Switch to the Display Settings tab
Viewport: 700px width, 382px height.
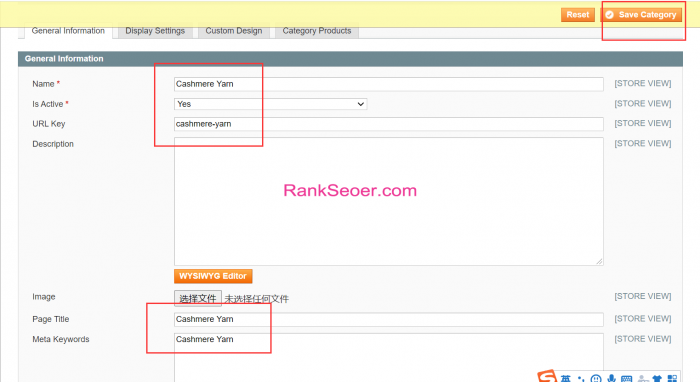click(x=155, y=31)
